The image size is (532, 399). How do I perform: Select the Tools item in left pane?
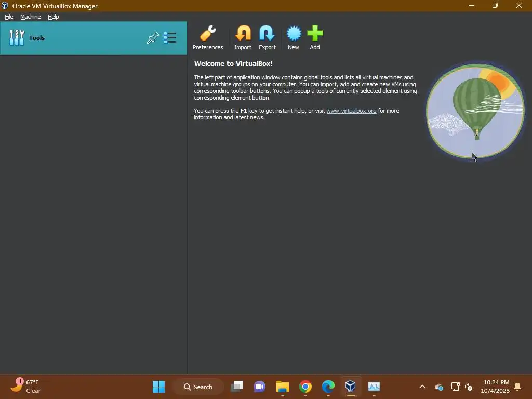(x=94, y=37)
